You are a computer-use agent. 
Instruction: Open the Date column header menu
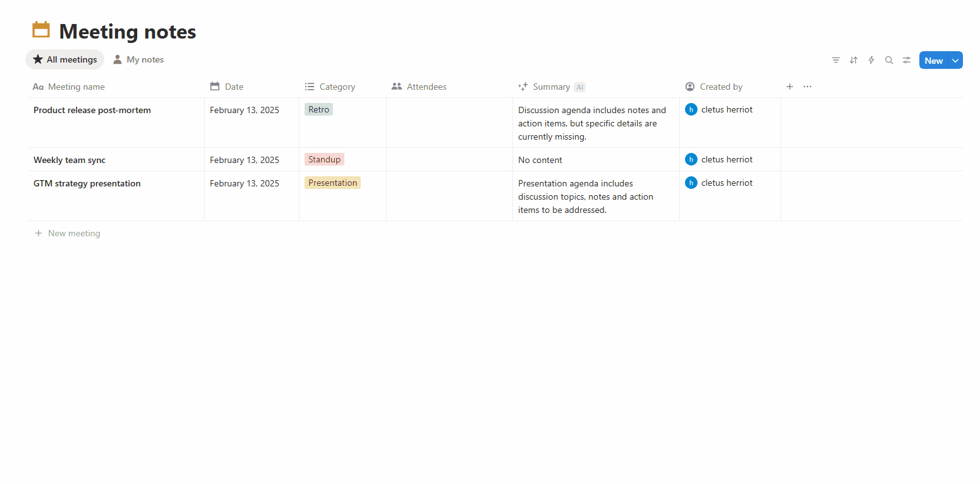(x=234, y=87)
